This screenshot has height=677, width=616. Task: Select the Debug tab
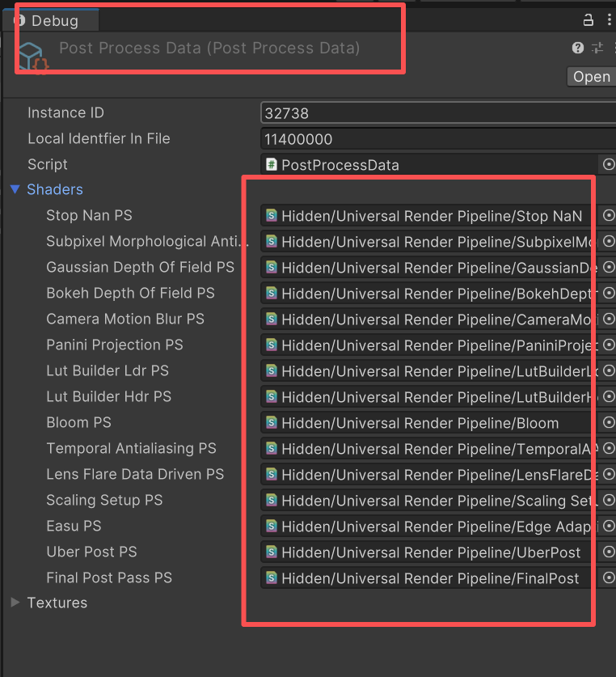[x=51, y=21]
